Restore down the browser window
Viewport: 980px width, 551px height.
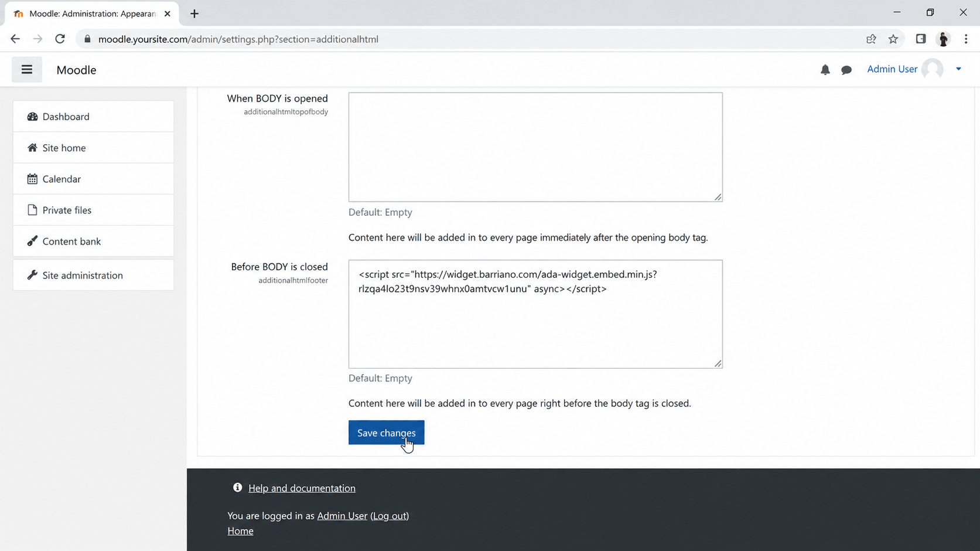[x=930, y=12]
